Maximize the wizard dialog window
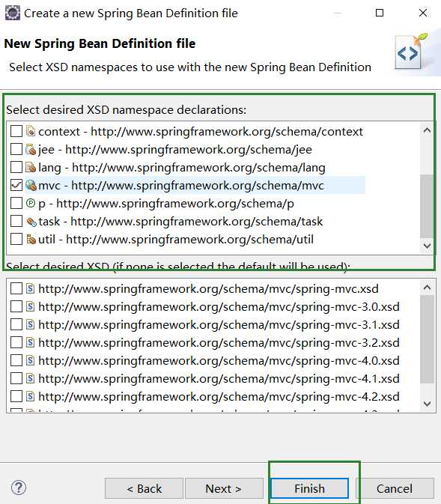 [380, 13]
